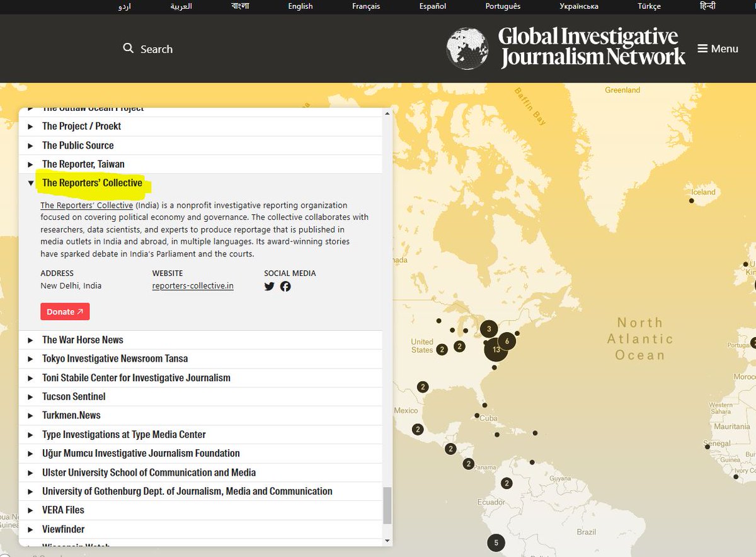Open The Reporters' Collective Facebook icon
Image resolution: width=756 pixels, height=557 pixels.
[285, 286]
